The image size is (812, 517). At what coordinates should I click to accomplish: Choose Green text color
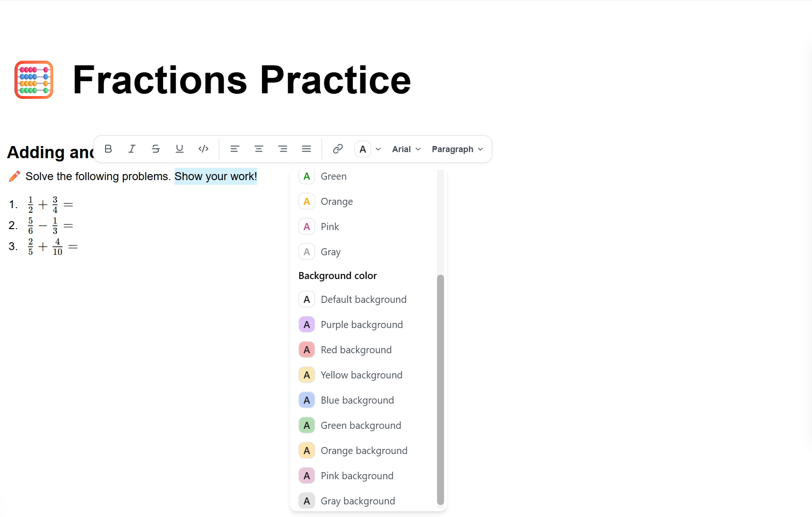tap(333, 176)
